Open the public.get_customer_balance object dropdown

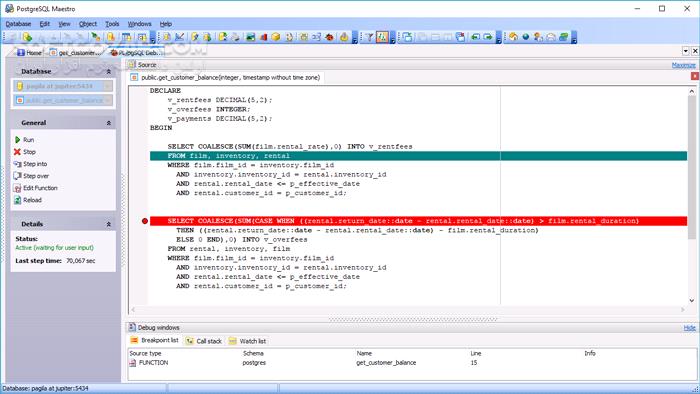click(108, 100)
